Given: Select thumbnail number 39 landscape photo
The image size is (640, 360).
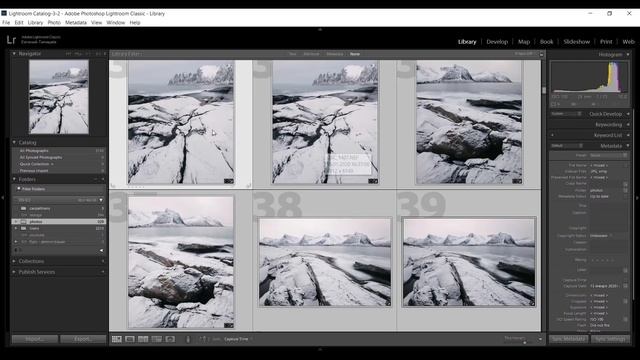Looking at the screenshot, I should click(x=469, y=262).
